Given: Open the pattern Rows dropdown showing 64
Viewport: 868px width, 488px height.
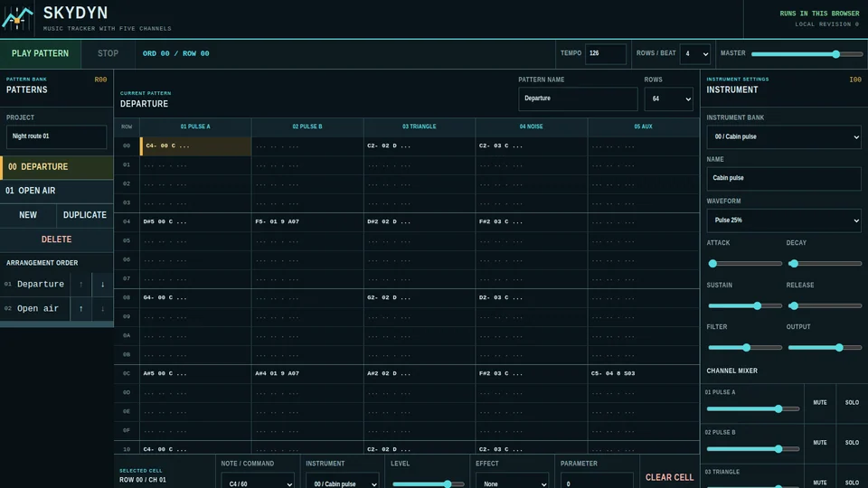Looking at the screenshot, I should pyautogui.click(x=669, y=99).
